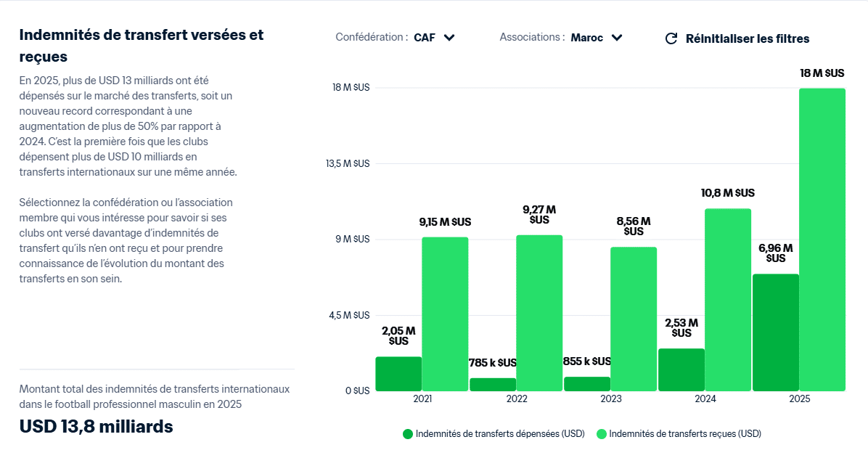This screenshot has height=466, width=868.
Task: Click the '18 M $US' axis gridline label
Action: (x=352, y=87)
